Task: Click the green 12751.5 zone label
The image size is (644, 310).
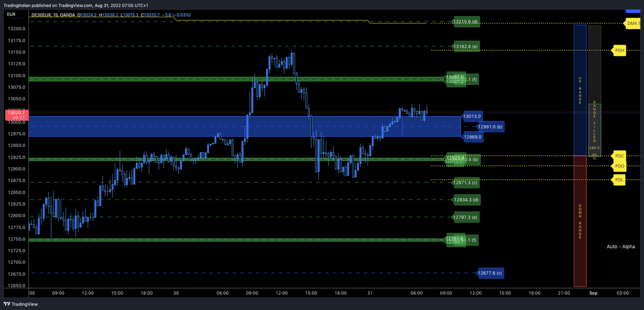Action: click(454, 238)
